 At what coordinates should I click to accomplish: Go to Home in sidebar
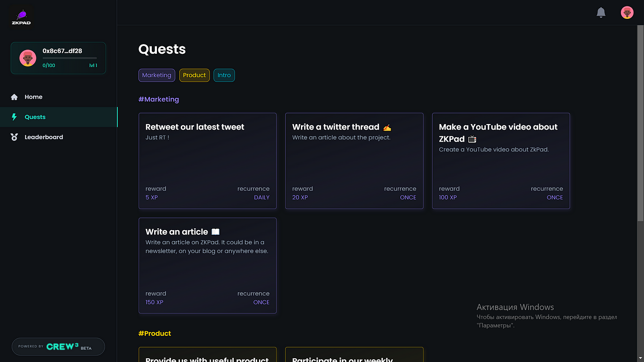[x=58, y=97]
